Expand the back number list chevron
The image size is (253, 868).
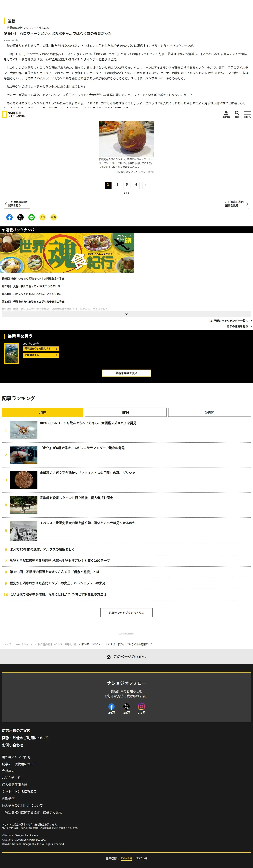[x=126, y=314]
